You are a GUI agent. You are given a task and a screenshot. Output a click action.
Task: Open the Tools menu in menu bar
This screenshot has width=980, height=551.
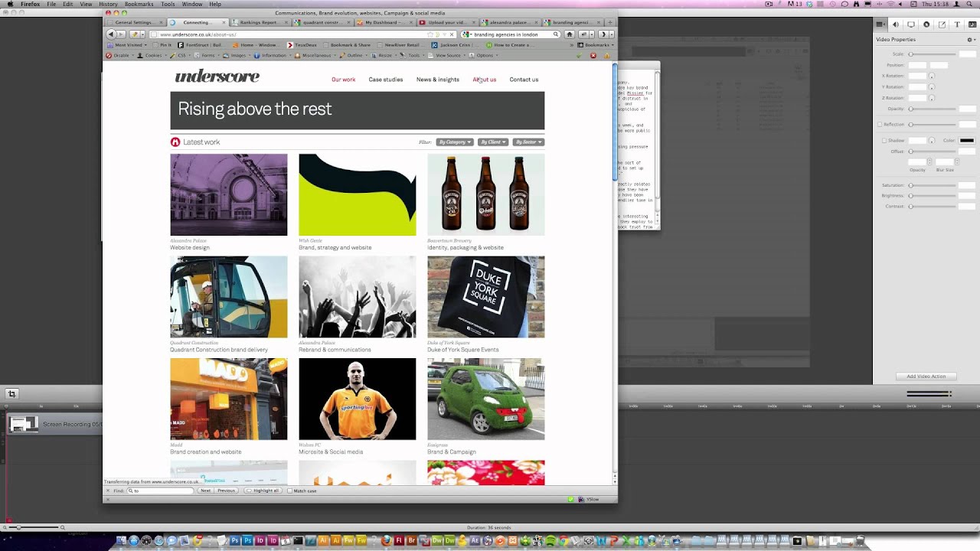(x=168, y=4)
